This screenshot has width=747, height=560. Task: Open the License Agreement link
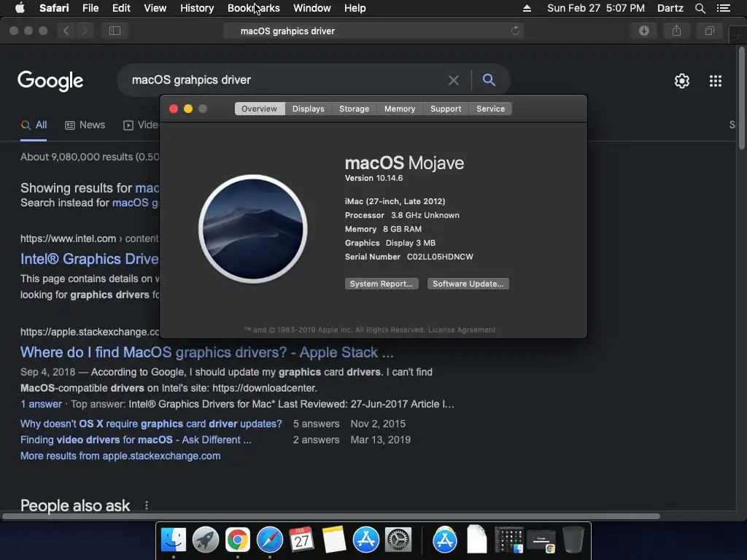461,330
